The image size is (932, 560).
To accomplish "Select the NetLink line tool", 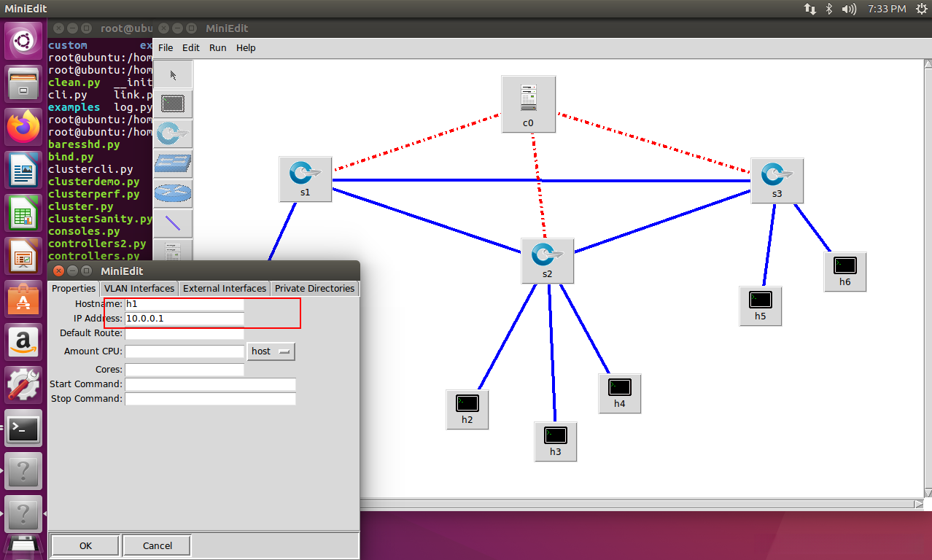I will (x=173, y=224).
